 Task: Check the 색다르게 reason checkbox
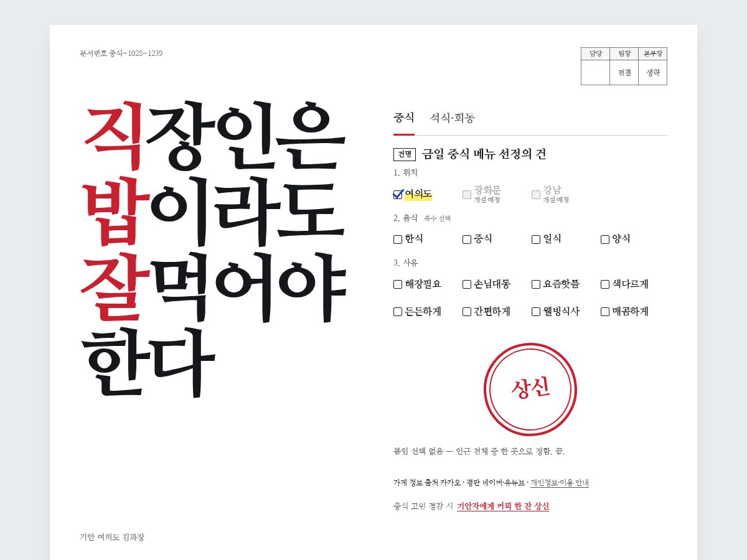(x=605, y=284)
